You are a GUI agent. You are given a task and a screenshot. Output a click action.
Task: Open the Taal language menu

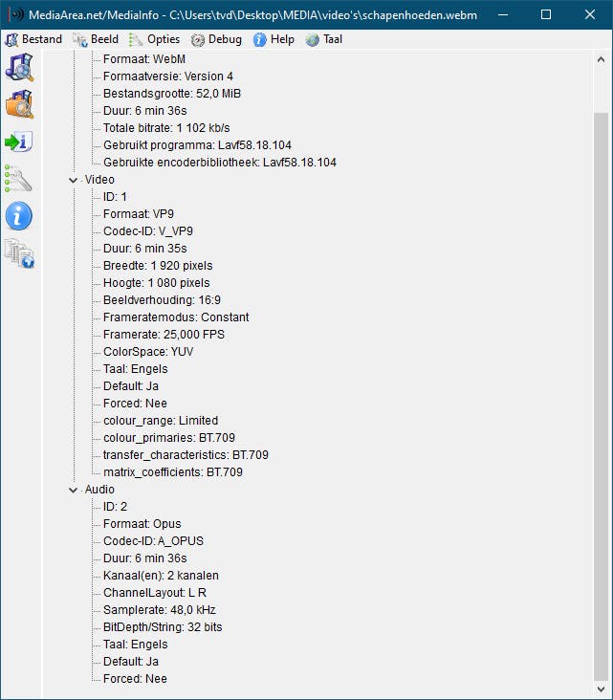click(324, 39)
